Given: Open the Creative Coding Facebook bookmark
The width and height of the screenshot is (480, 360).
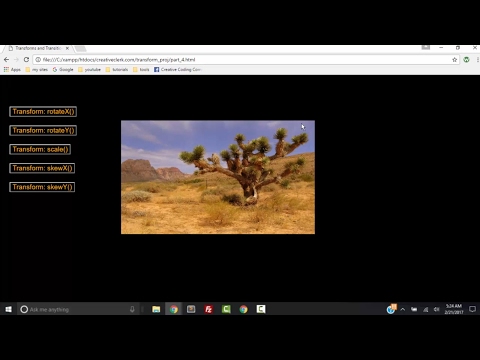Looking at the screenshot, I should 178,69.
